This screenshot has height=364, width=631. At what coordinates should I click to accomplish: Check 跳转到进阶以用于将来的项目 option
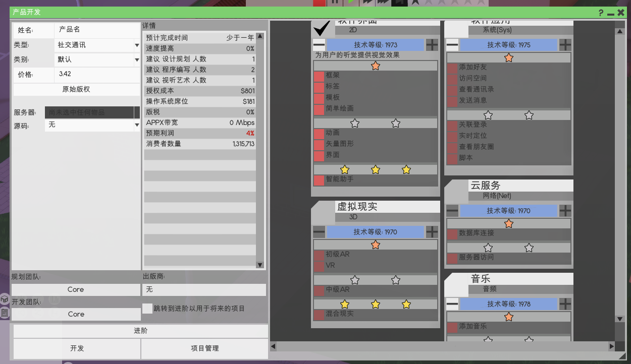click(147, 309)
